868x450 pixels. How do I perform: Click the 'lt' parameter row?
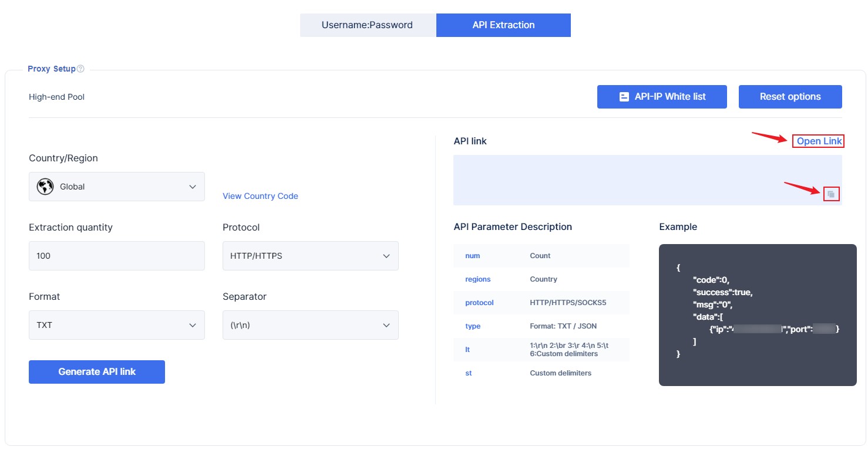point(540,350)
